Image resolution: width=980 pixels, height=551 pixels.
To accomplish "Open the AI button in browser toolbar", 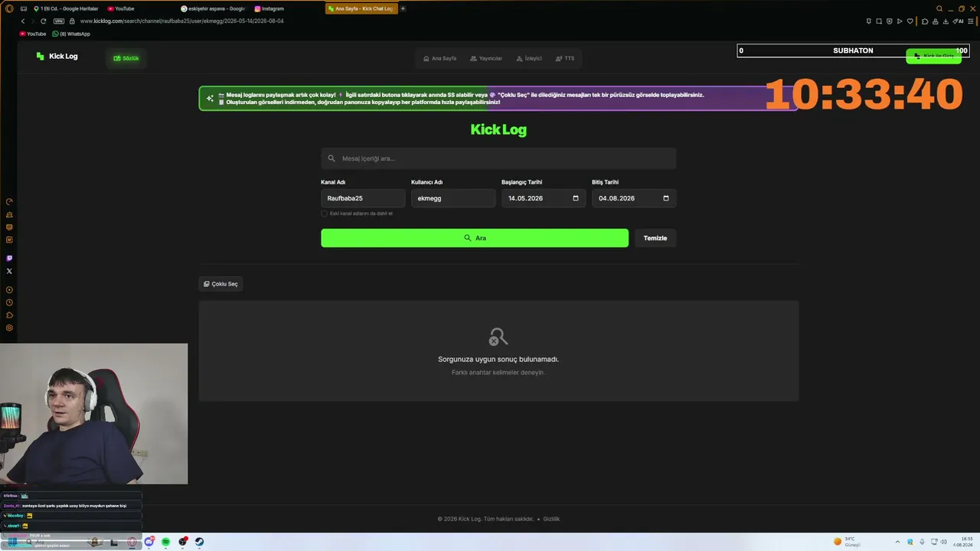I will pyautogui.click(x=959, y=21).
